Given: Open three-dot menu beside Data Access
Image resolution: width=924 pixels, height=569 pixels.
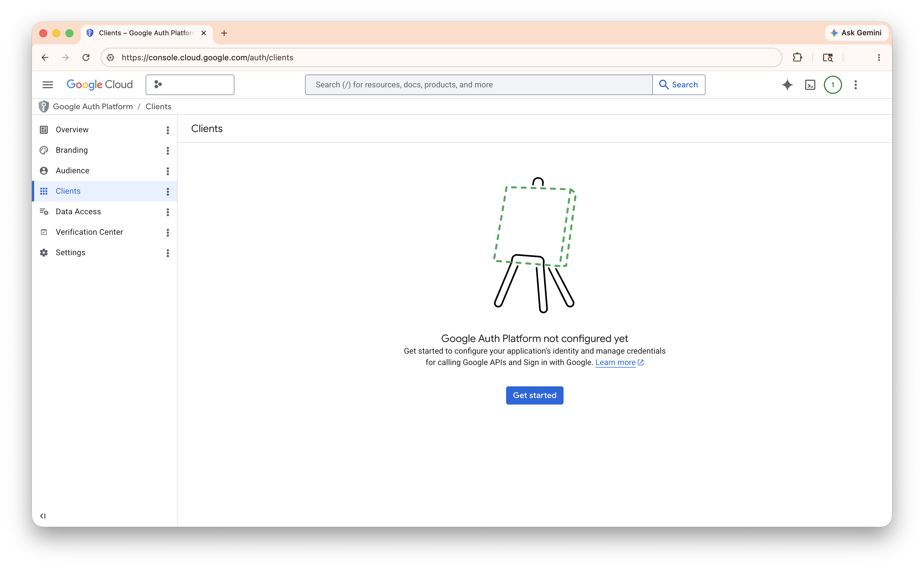Looking at the screenshot, I should tap(168, 212).
